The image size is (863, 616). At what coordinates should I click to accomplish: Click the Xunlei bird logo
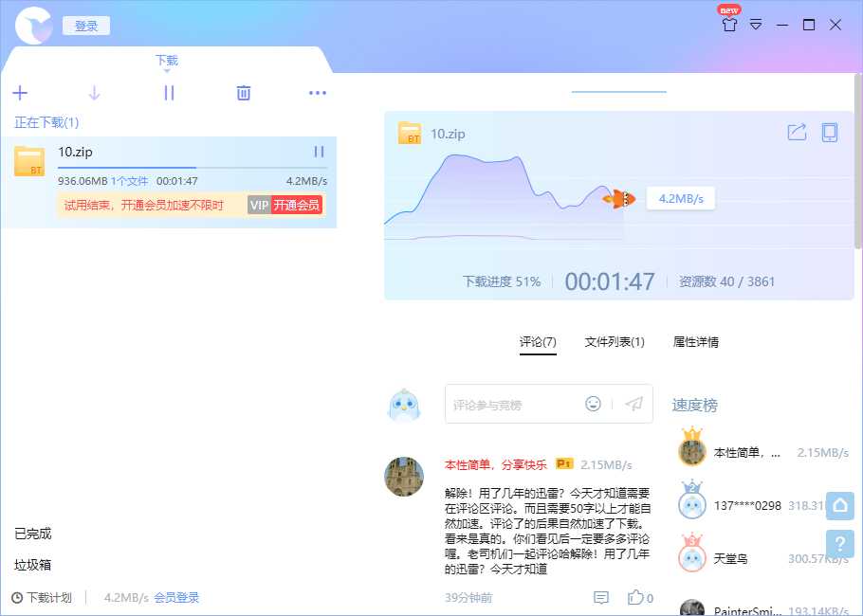[x=34, y=26]
